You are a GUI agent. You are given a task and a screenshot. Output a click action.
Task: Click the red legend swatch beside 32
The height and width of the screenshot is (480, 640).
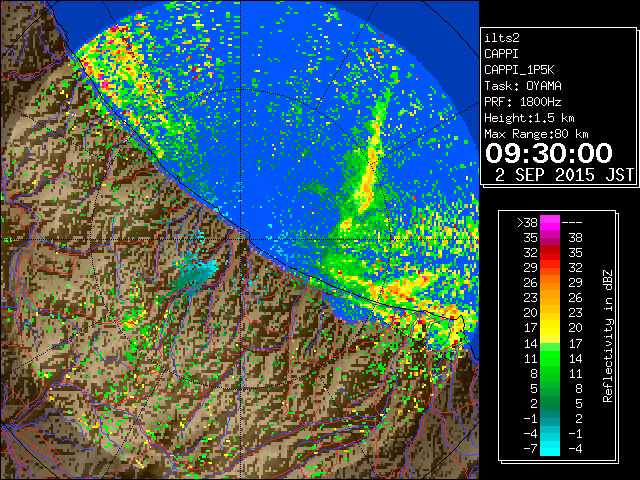tap(550, 253)
